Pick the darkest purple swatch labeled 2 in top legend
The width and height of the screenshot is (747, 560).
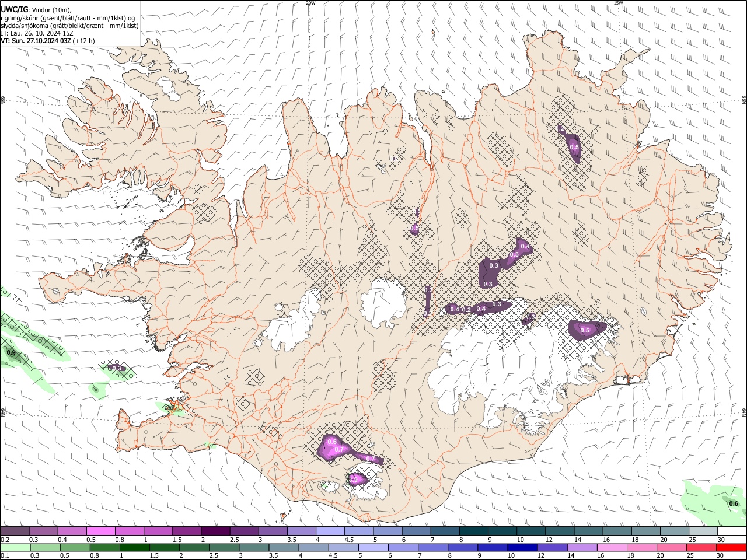click(215, 531)
